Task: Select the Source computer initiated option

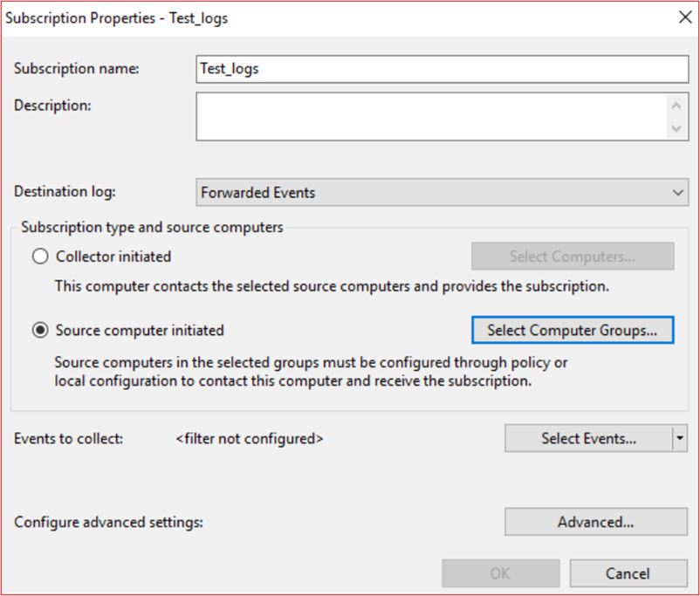Action: tap(40, 331)
